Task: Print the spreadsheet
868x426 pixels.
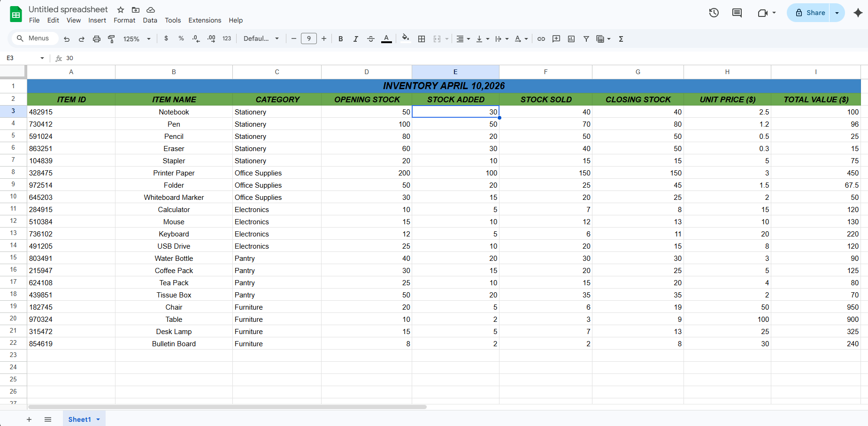Action: [97, 39]
